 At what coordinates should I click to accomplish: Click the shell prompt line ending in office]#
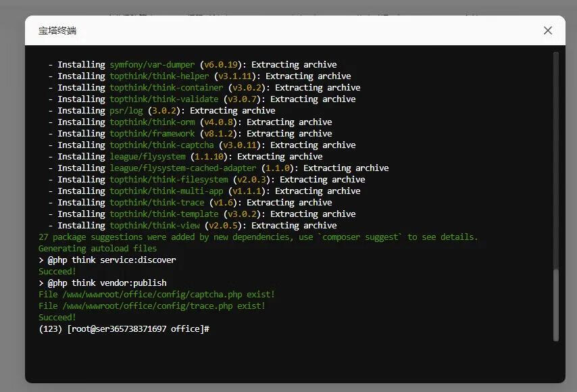click(124, 328)
